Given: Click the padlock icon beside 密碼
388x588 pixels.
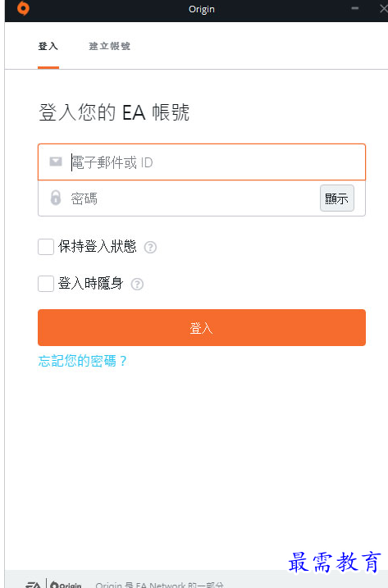Looking at the screenshot, I should click(x=56, y=198).
